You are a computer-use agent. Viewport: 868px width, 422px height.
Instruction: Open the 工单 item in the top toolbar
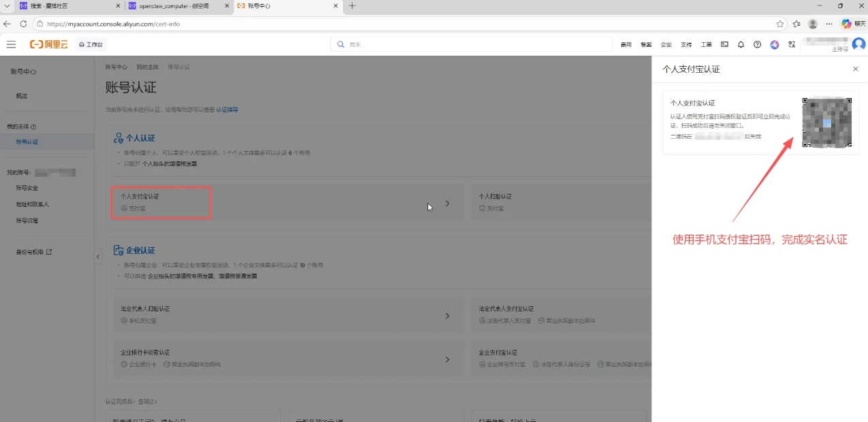coord(706,44)
